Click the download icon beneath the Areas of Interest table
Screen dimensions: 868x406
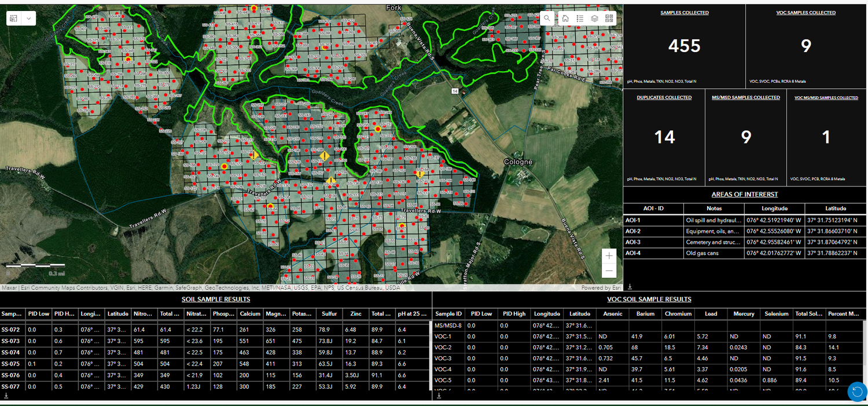630,285
